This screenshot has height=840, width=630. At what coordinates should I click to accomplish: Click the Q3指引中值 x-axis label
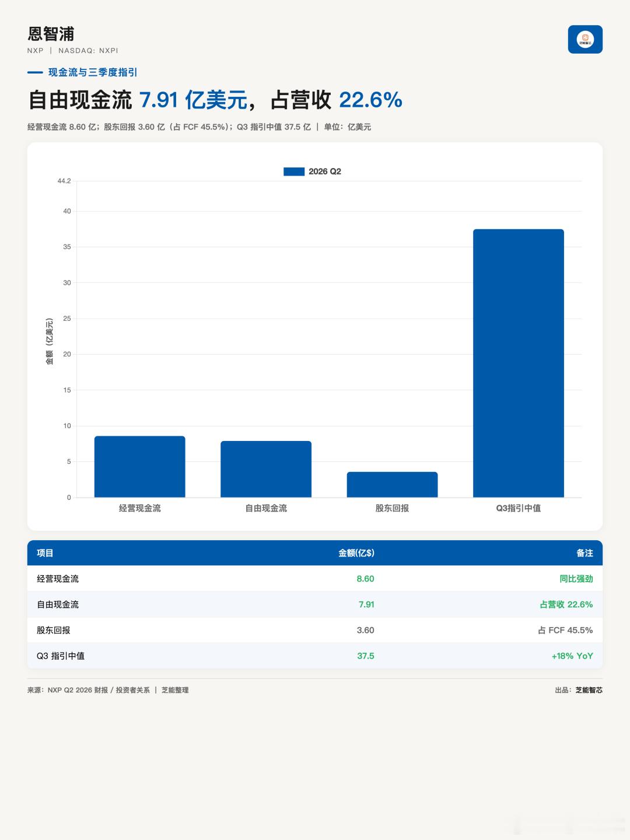pyautogui.click(x=519, y=508)
